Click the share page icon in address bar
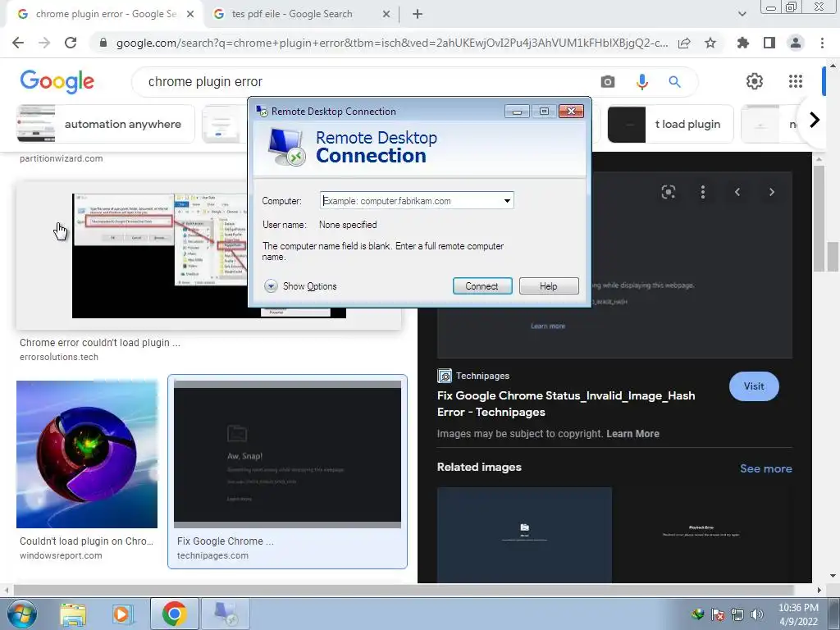The width and height of the screenshot is (840, 630). [x=684, y=43]
